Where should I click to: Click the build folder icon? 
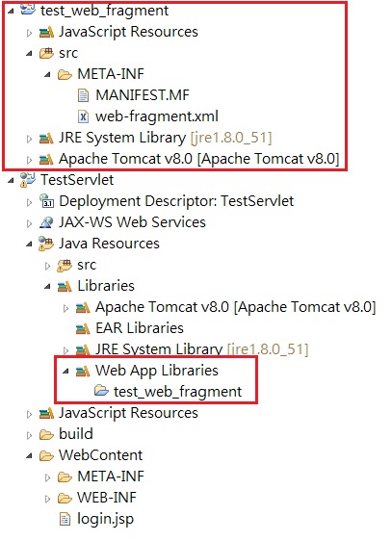[x=46, y=435]
